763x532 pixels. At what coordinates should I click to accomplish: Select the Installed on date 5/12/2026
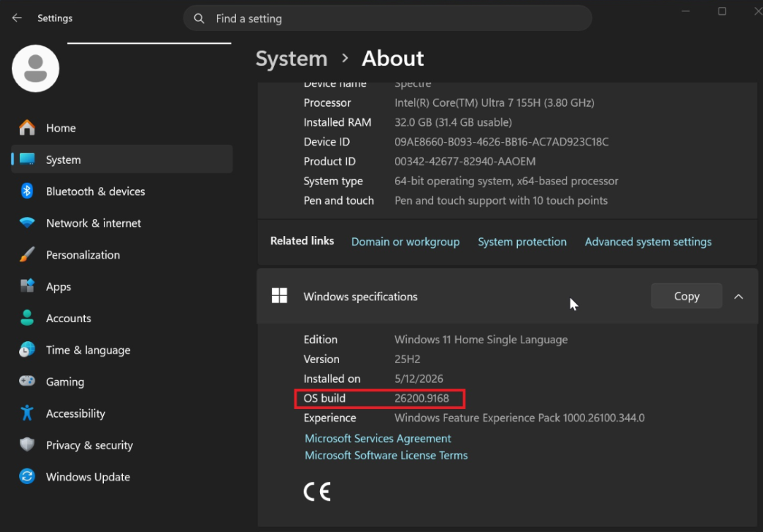tap(419, 379)
